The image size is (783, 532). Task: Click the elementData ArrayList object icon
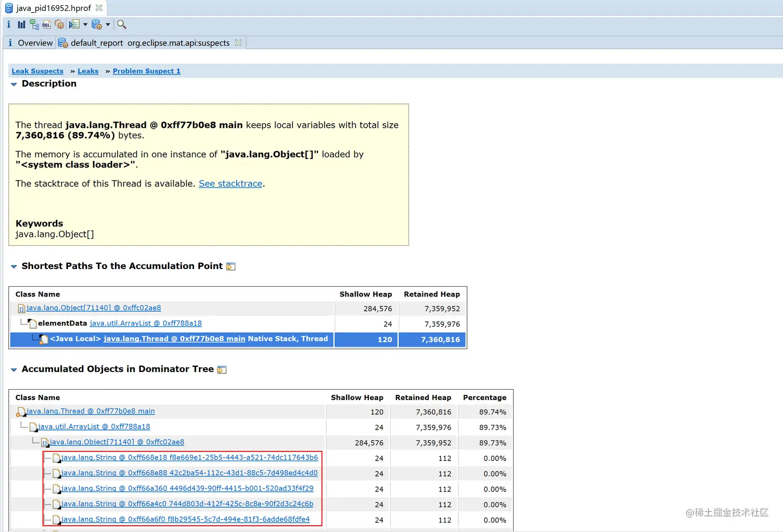(32, 324)
